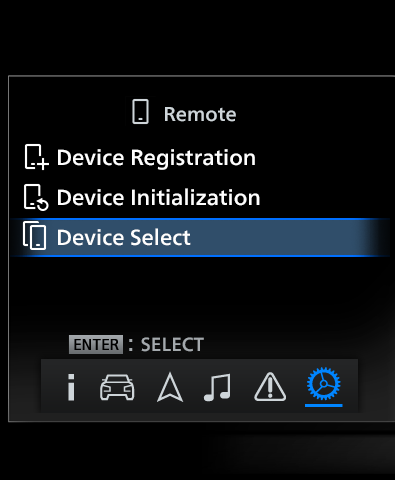Open the music note audio tab
Screen dimensions: 395x480
click(x=217, y=387)
